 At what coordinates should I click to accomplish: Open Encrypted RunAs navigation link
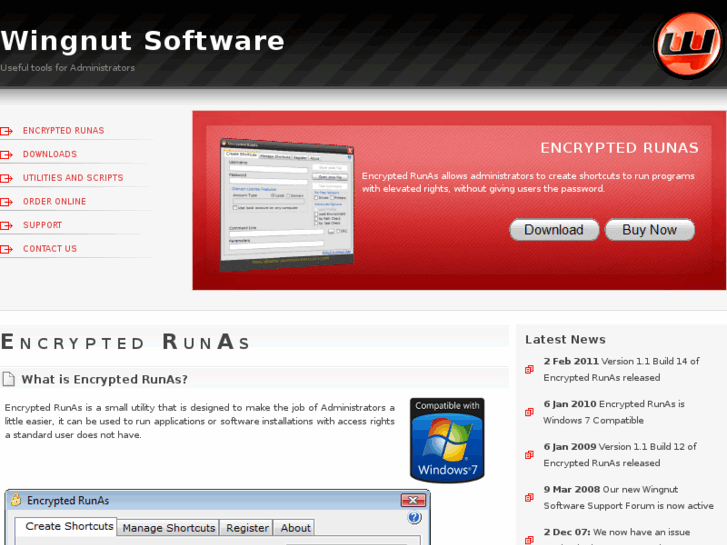(x=64, y=131)
